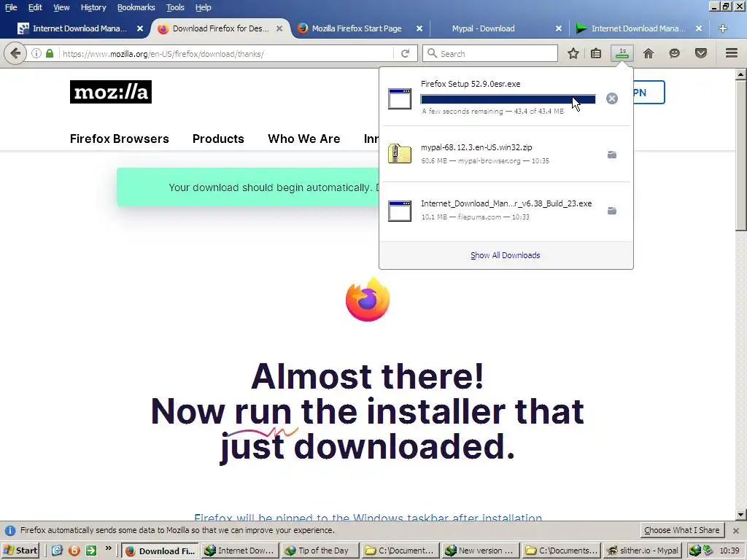Switch to New version taskbar window
747x560 pixels.
coord(480,551)
